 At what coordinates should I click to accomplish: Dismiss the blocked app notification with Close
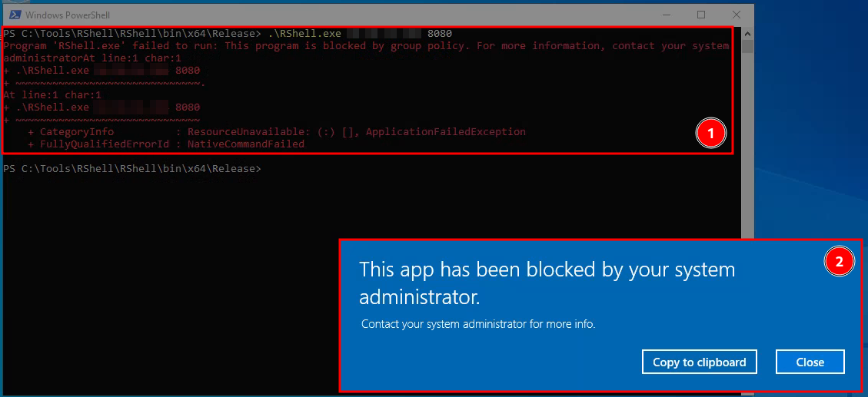click(810, 362)
